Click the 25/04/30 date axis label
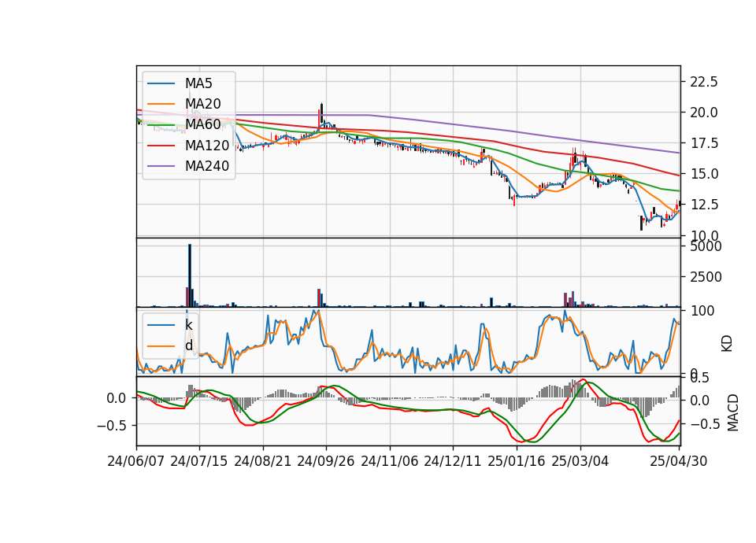The height and width of the screenshot is (543, 756). [679, 461]
